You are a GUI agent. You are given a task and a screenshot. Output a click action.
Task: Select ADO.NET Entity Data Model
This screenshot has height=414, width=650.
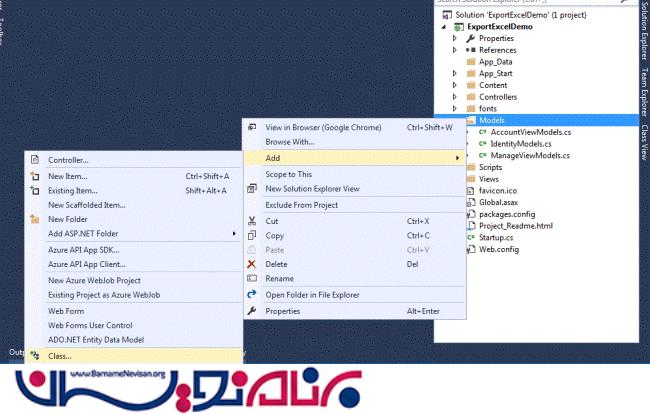pos(133,340)
